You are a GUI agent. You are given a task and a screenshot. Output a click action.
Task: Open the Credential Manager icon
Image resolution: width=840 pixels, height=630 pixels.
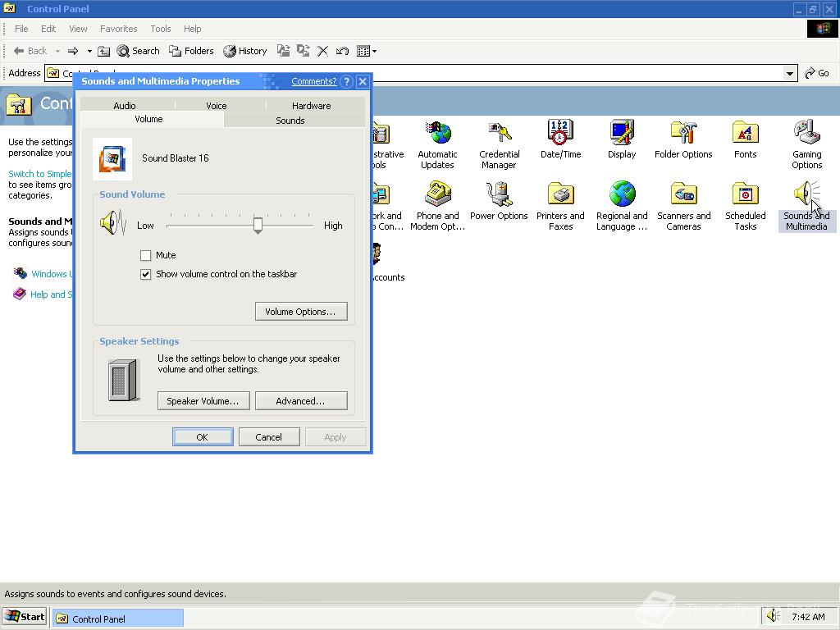pos(499,144)
